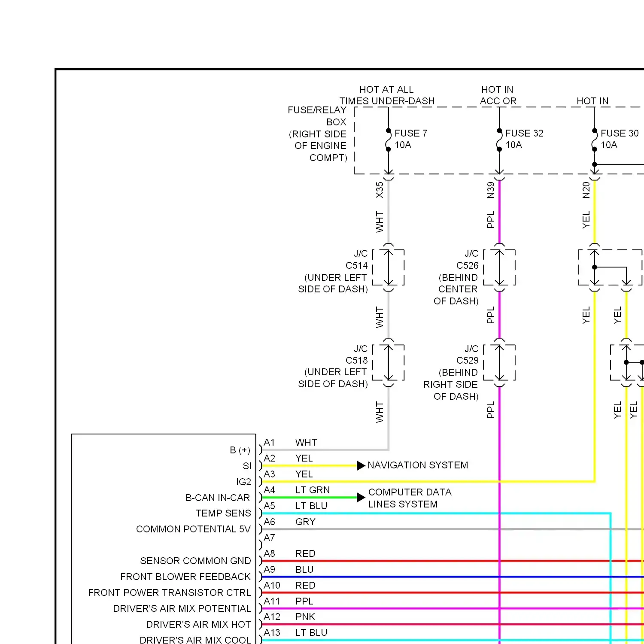Click the WHT label between C514 and C518
This screenshot has height=644, width=644.
click(x=380, y=317)
